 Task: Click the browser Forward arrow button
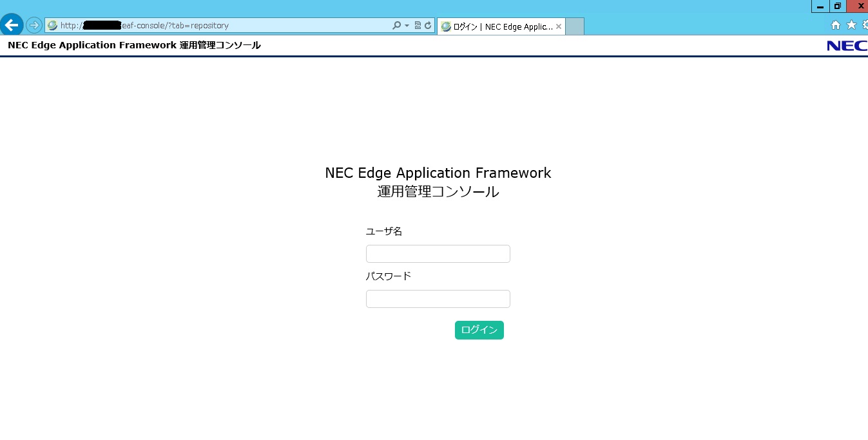[34, 26]
